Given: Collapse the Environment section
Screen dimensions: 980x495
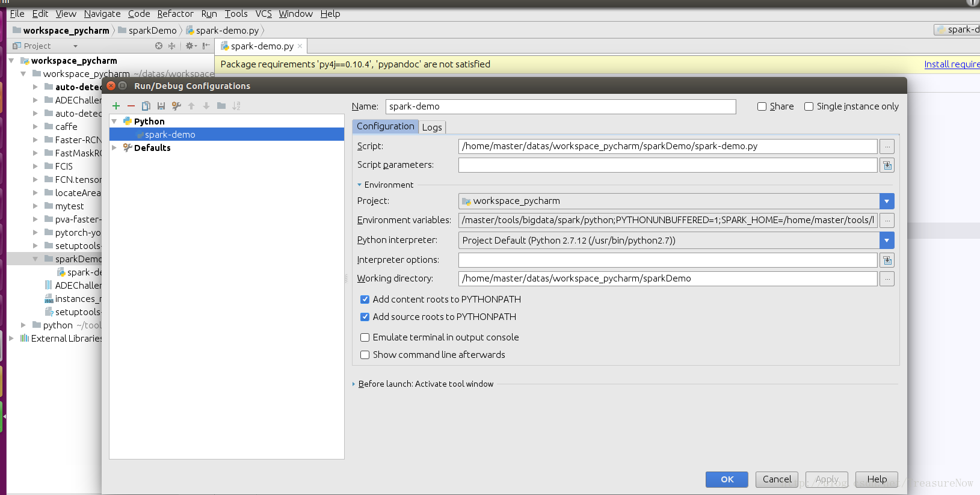Looking at the screenshot, I should coord(359,185).
